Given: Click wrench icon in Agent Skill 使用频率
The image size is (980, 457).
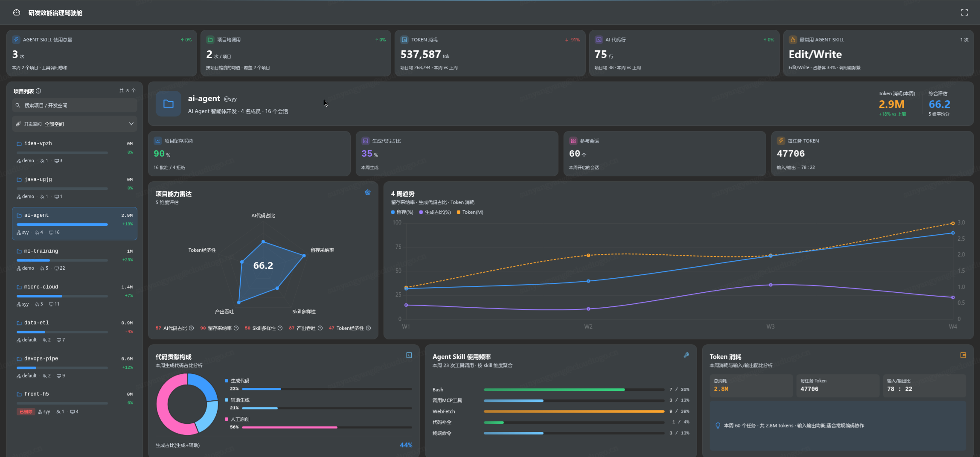Looking at the screenshot, I should pyautogui.click(x=686, y=355).
